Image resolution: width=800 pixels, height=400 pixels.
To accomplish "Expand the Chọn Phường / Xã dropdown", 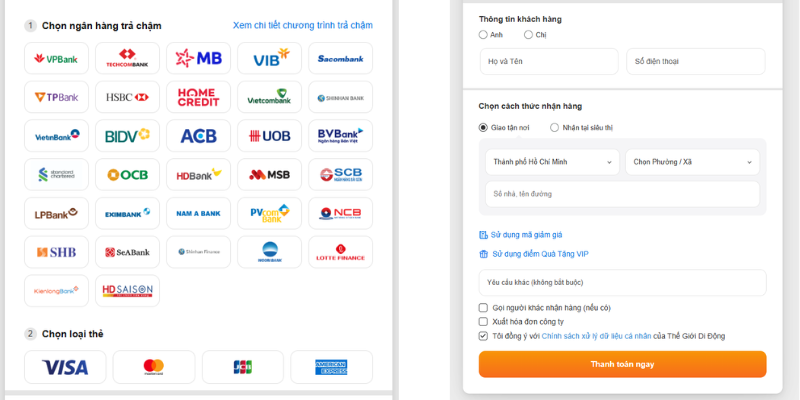I will [692, 162].
